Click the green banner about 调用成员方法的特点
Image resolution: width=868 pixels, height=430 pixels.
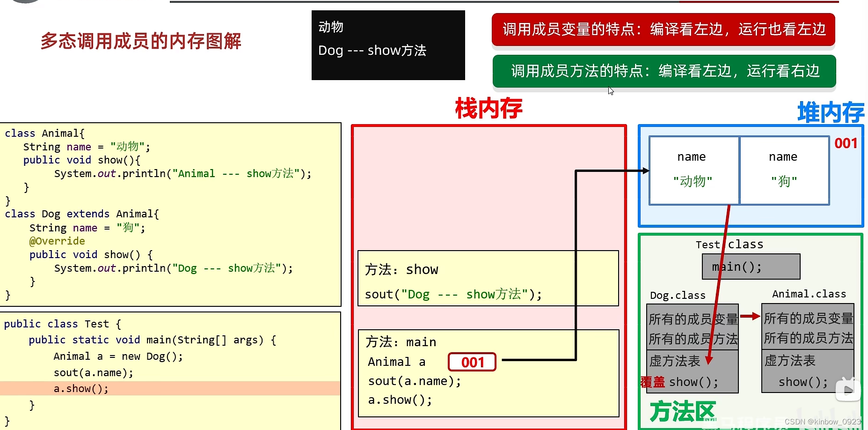(x=664, y=71)
